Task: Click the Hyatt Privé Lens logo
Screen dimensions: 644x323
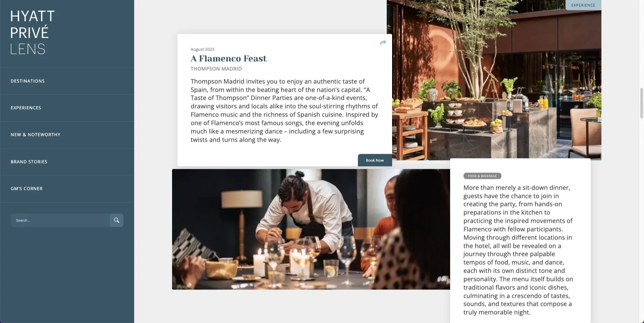Action: [x=32, y=33]
